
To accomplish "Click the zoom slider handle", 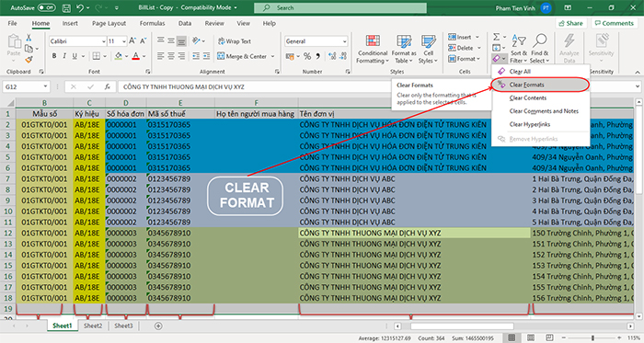I will pyautogui.click(x=592, y=337).
